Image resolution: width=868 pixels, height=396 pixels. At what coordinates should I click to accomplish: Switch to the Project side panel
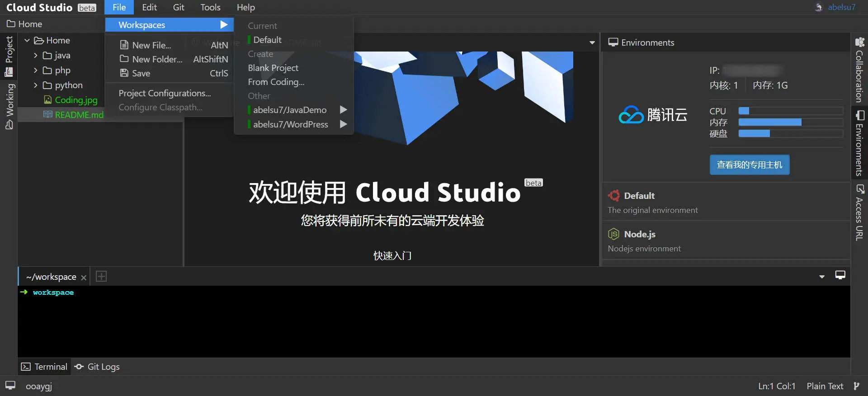[x=9, y=56]
